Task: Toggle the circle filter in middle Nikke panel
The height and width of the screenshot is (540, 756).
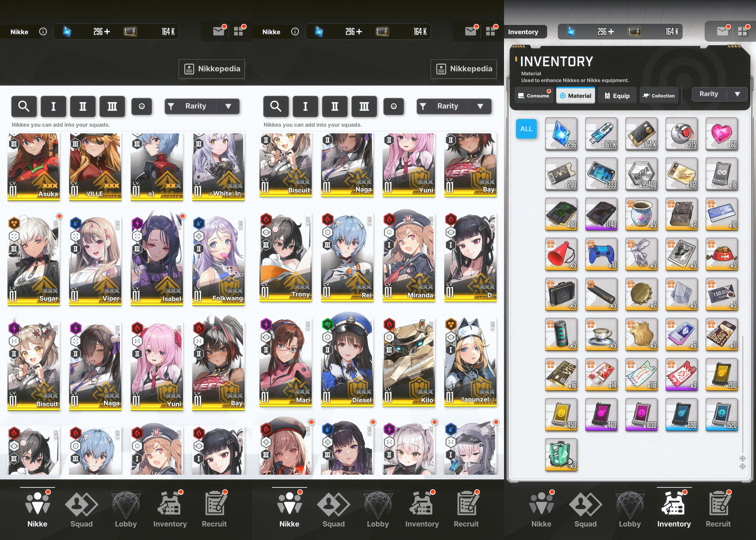Action: coord(394,106)
